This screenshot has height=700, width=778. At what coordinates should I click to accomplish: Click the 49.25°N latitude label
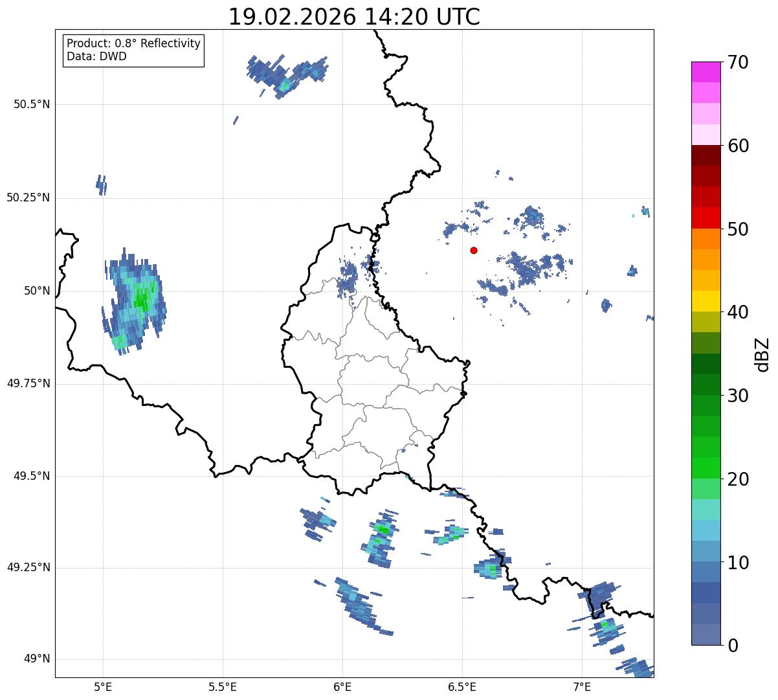(28, 568)
